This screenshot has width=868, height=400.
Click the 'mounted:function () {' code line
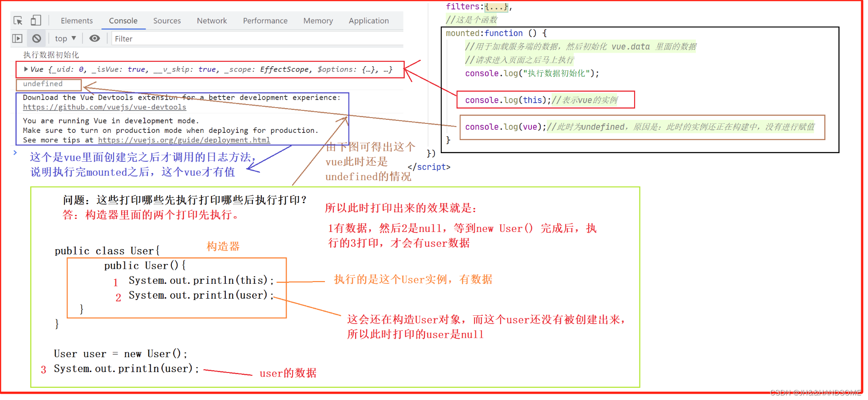click(x=496, y=33)
